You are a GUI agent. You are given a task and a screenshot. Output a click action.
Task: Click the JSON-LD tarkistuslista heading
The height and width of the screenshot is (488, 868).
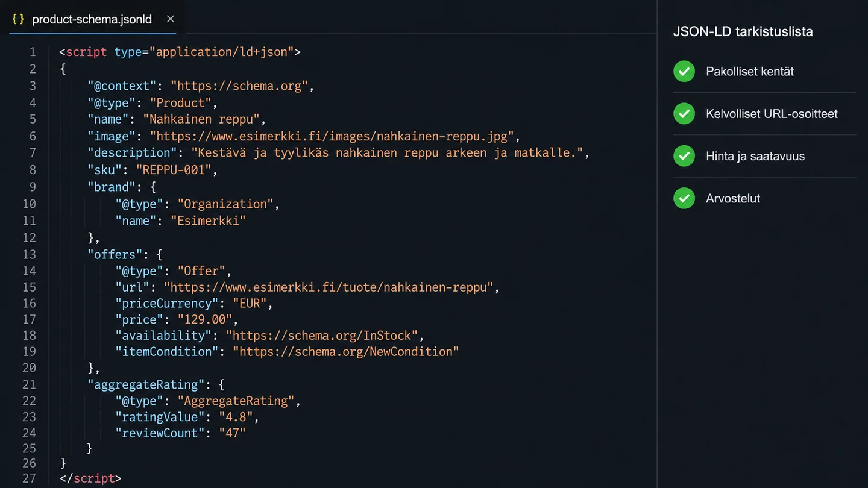click(743, 31)
